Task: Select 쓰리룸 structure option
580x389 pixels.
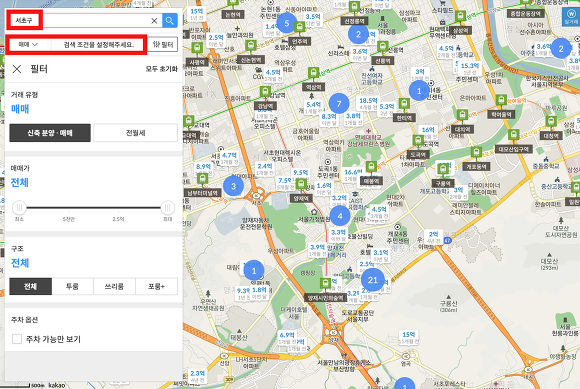Action: click(114, 286)
